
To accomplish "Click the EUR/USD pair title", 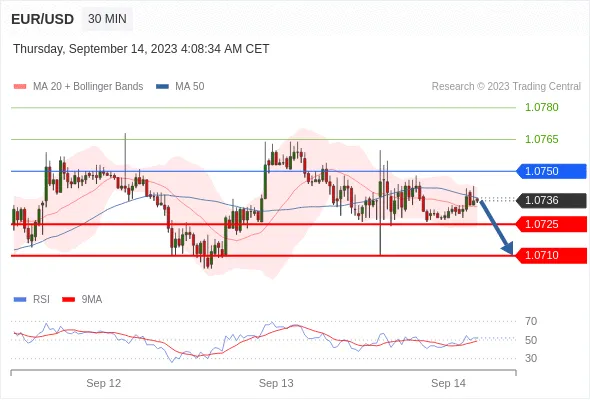I will pyautogui.click(x=43, y=19).
